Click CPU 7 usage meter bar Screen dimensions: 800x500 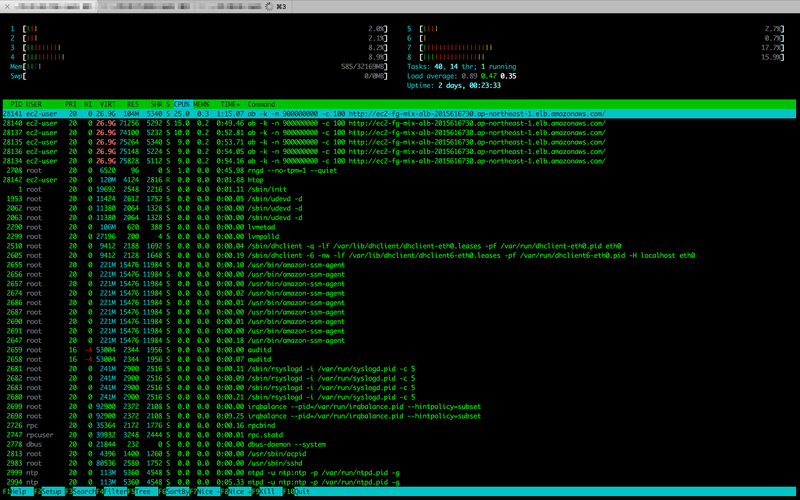[x=602, y=48]
